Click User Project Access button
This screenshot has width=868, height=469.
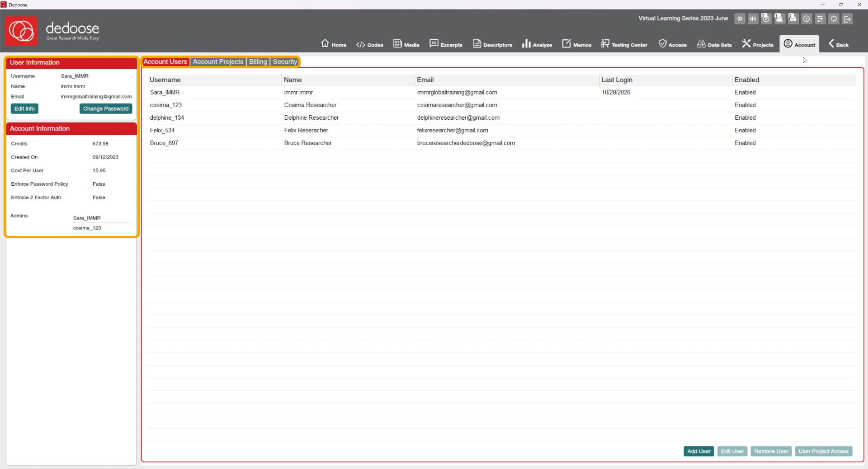point(823,451)
